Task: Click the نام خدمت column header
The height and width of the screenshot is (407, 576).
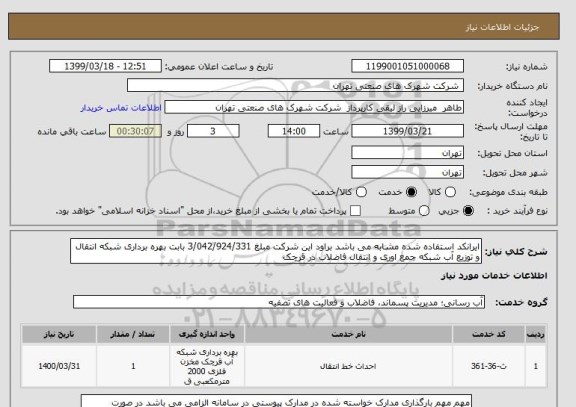Action: click(348, 334)
